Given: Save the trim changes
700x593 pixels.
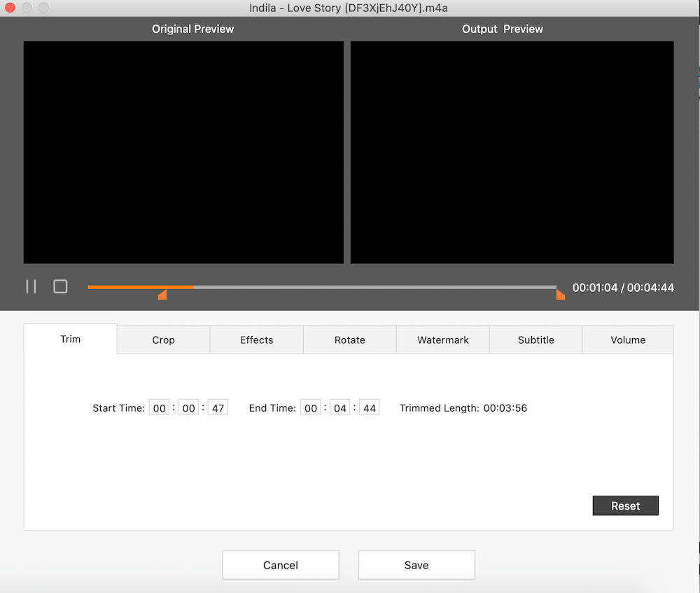Looking at the screenshot, I should 416,565.
